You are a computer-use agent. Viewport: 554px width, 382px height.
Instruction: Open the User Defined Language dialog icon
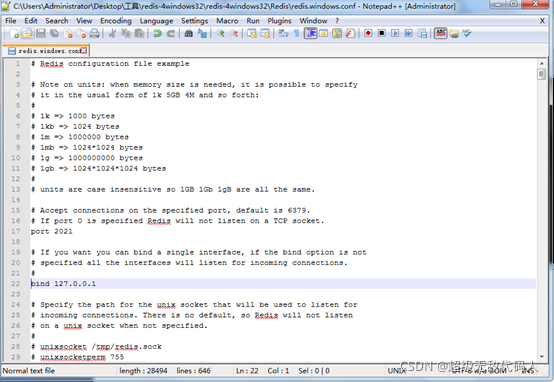[324, 34]
